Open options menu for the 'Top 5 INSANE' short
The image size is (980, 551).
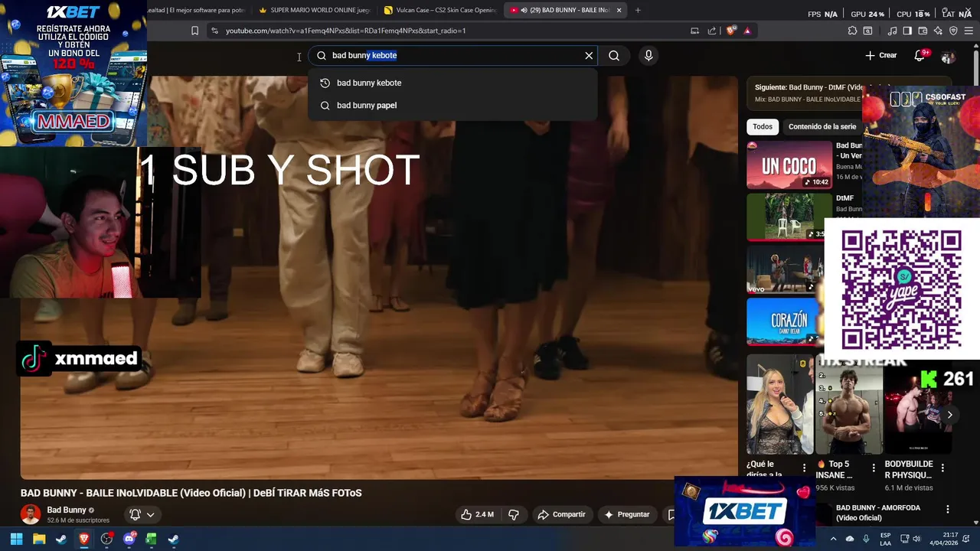(874, 468)
